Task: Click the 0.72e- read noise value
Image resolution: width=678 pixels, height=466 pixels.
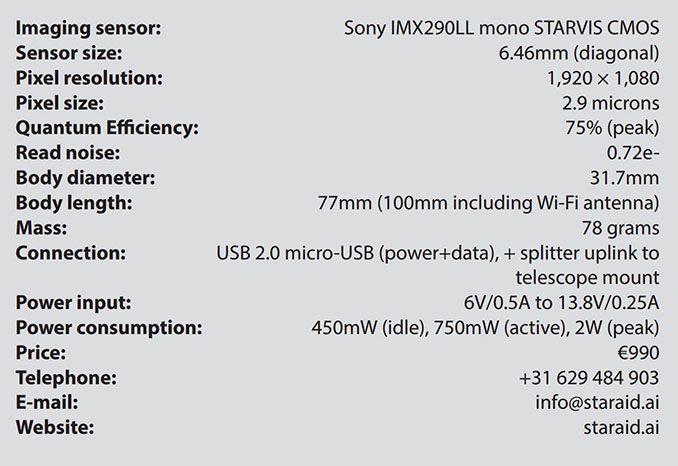Action: (x=633, y=153)
